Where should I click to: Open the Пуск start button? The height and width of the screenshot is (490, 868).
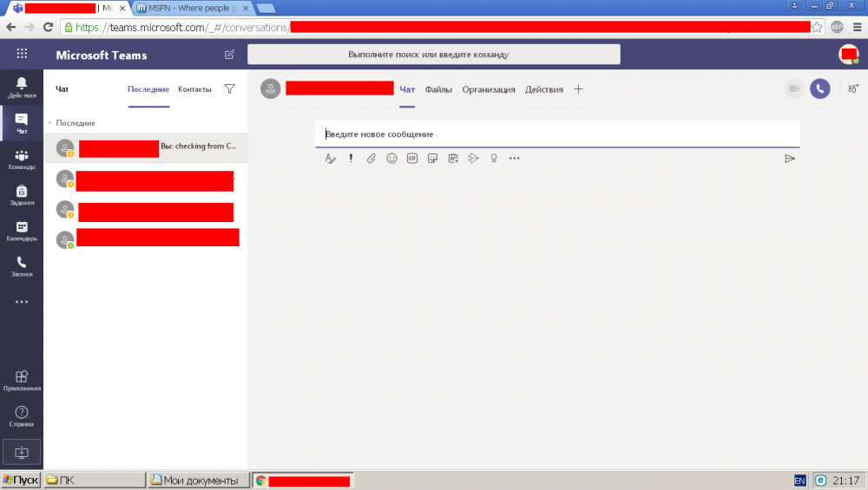click(21, 480)
